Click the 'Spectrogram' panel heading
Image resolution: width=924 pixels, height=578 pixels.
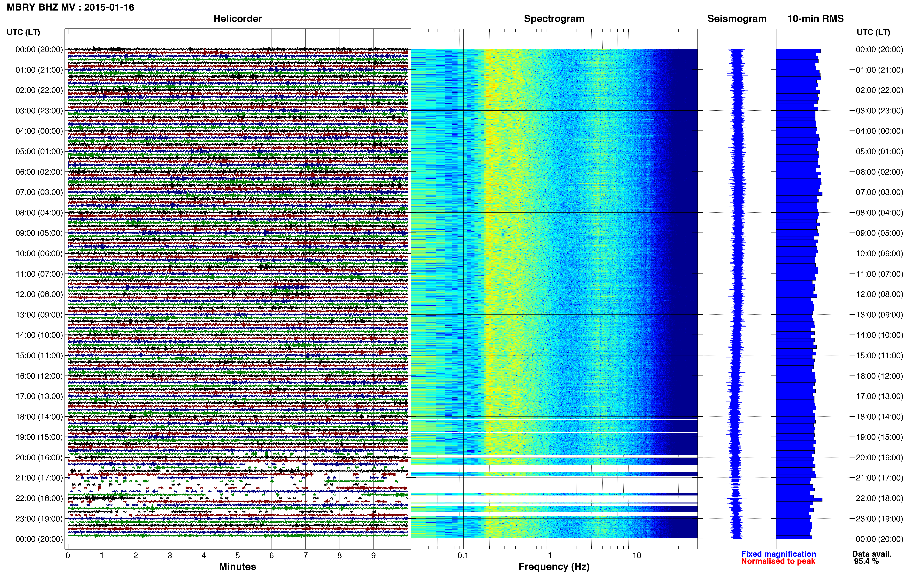[x=554, y=18]
